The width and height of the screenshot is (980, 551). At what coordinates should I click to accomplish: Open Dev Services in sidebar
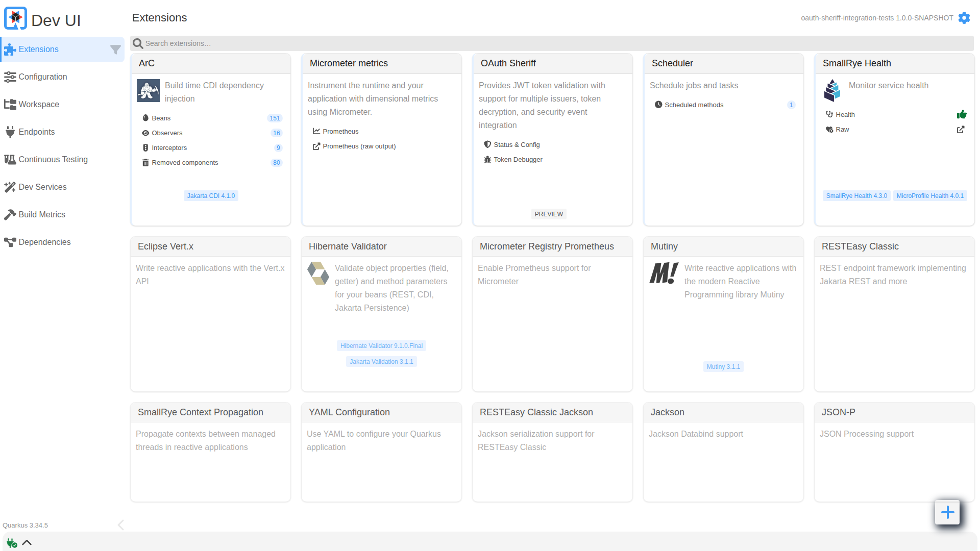42,187
